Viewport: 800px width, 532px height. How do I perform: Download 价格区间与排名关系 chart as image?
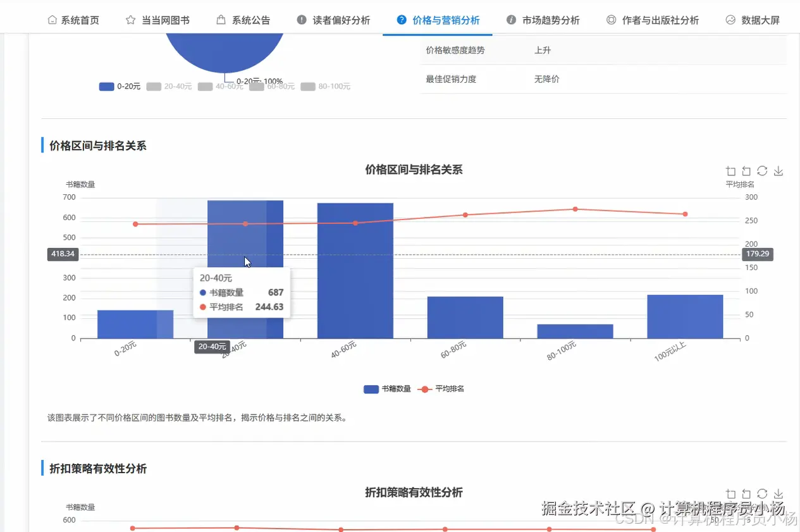tap(778, 171)
